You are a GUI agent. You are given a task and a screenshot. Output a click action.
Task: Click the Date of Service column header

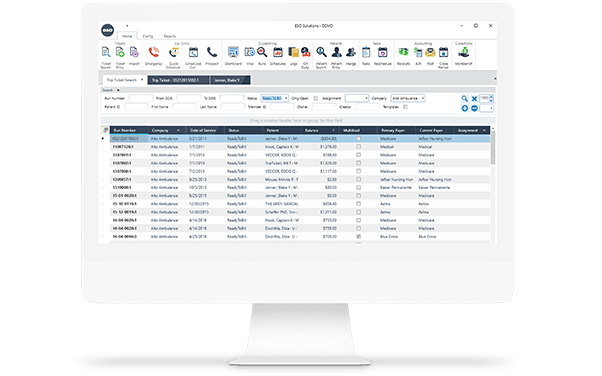(x=205, y=130)
